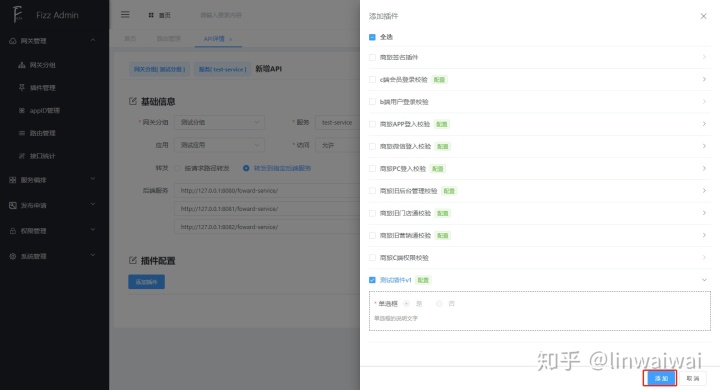The height and width of the screenshot is (390, 720).
Task: Click the 接口统计 chart icon
Action: 22,156
